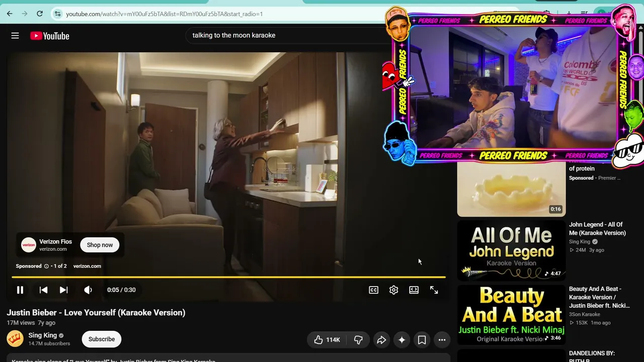Image resolution: width=644 pixels, height=362 pixels.
Task: Enter fullscreen mode
Action: pos(434,290)
